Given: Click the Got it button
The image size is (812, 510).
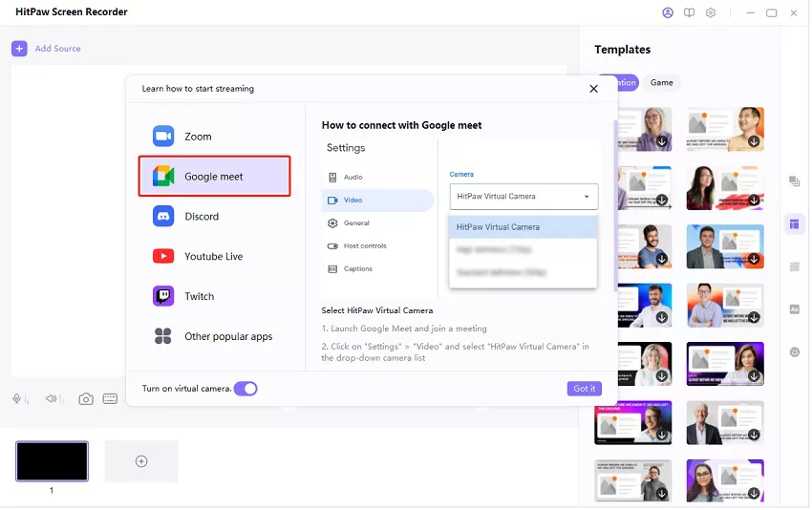Looking at the screenshot, I should (584, 389).
